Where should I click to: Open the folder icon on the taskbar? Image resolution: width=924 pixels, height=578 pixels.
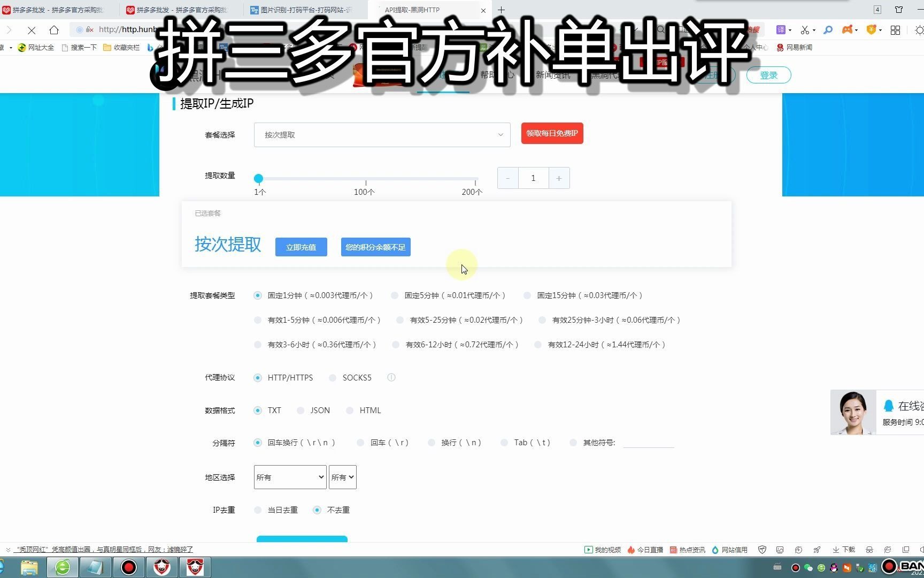point(29,567)
